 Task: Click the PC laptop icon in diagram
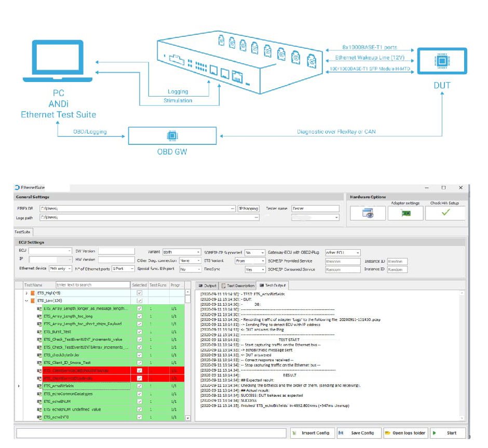click(x=58, y=61)
